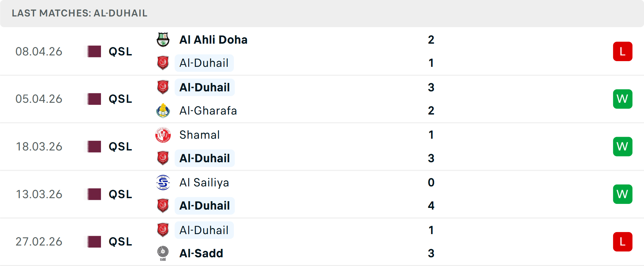
Task: Click the QSL label on the 05.04.26 row
Action: point(120,99)
